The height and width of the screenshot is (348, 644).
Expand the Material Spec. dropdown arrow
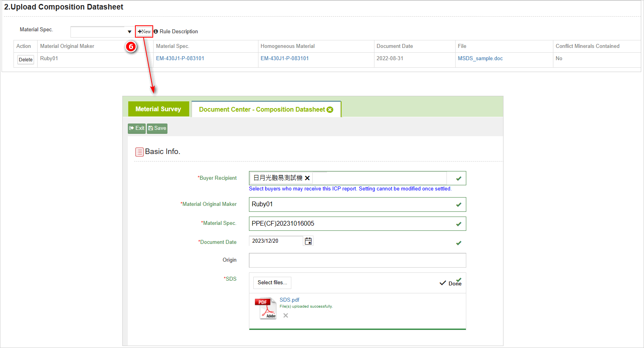pos(129,32)
